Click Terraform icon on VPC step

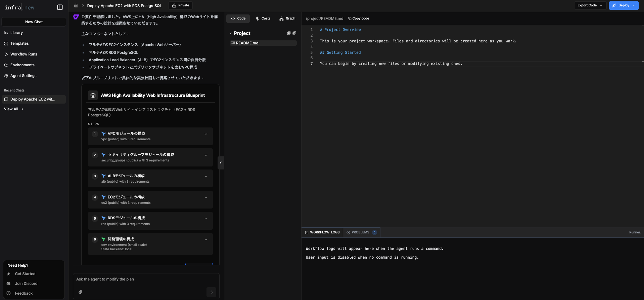pyautogui.click(x=103, y=134)
